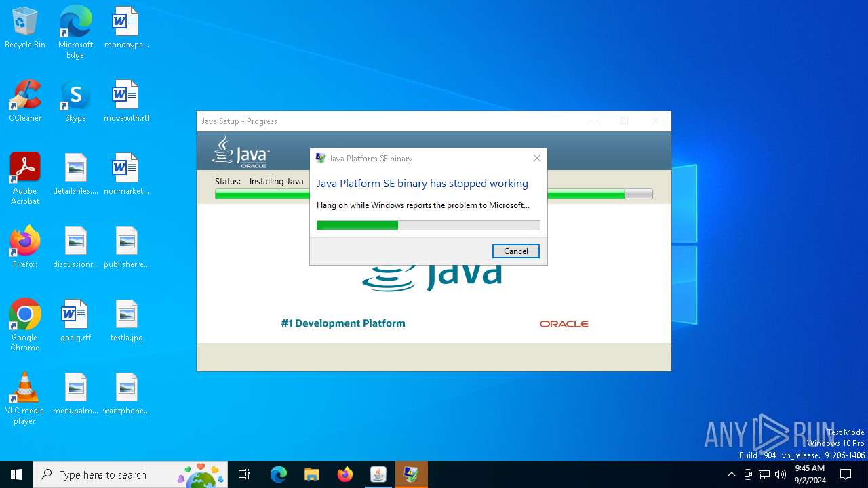868x488 pixels.
Task: Open the Windows Start menu
Action: pyautogui.click(x=16, y=474)
